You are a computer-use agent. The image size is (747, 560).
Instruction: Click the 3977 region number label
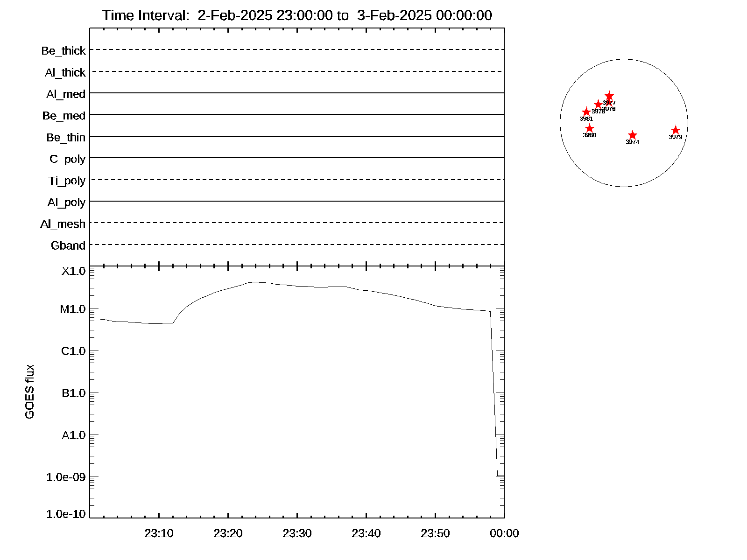coord(609,103)
